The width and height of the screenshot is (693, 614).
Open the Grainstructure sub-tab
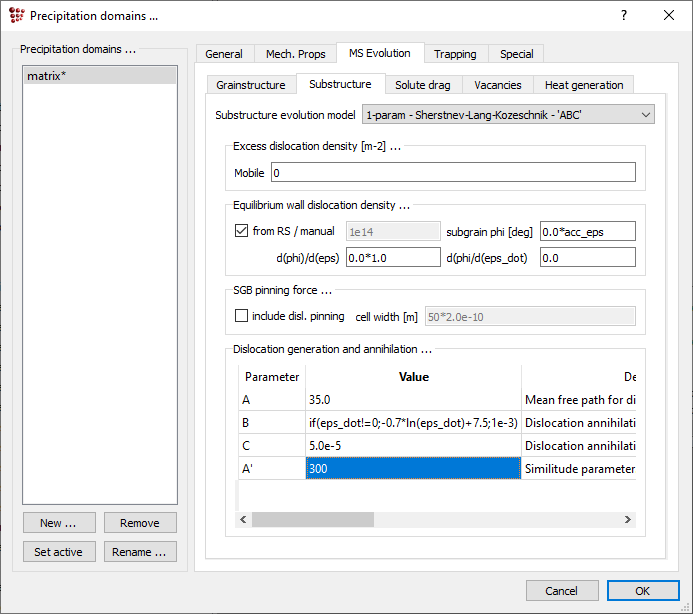251,85
